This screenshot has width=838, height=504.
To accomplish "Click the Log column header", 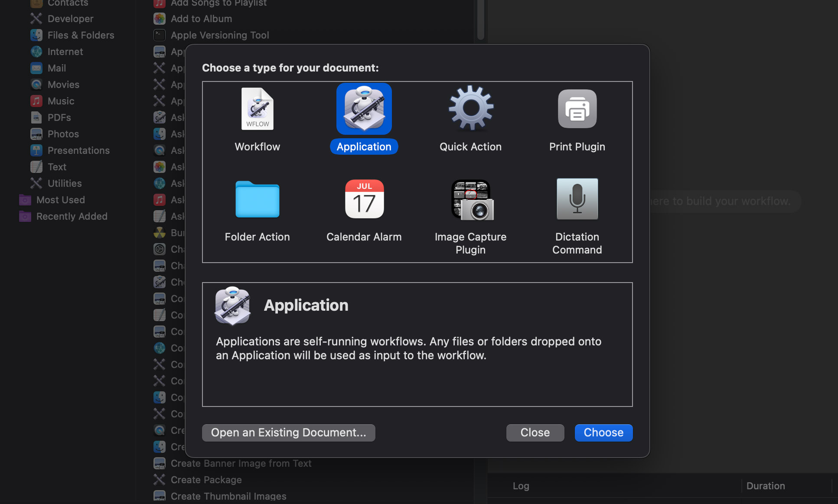I will pyautogui.click(x=521, y=486).
